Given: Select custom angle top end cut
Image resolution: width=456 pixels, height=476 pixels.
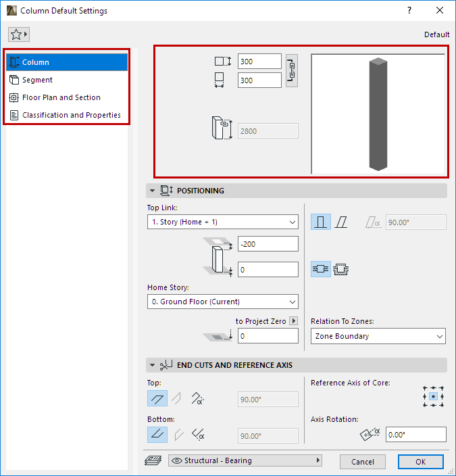Looking at the screenshot, I should tap(197, 399).
